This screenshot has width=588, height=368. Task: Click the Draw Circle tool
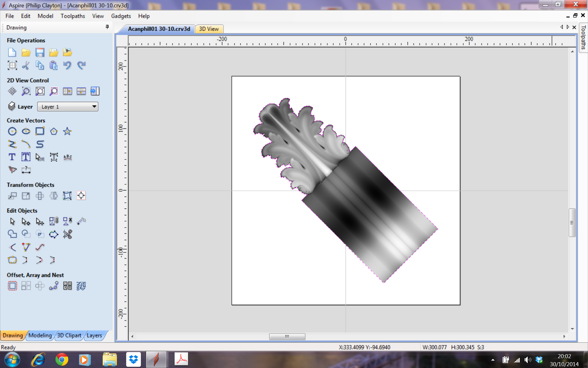coord(12,131)
